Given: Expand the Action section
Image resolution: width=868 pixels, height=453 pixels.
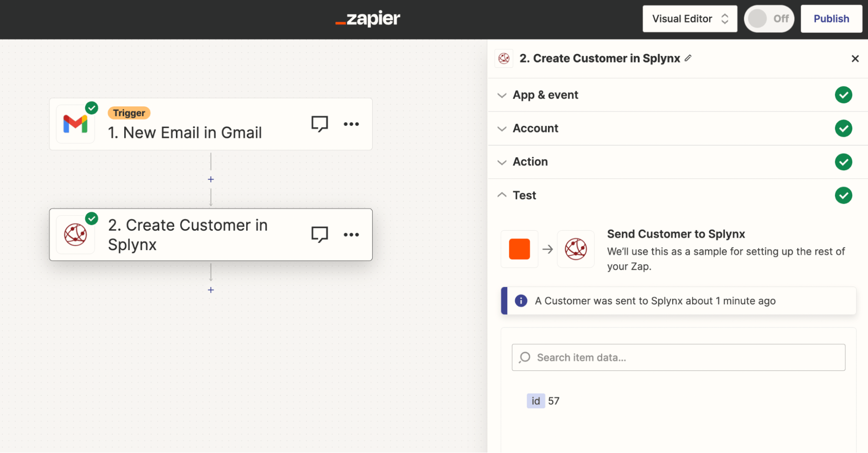Looking at the screenshot, I should click(678, 162).
